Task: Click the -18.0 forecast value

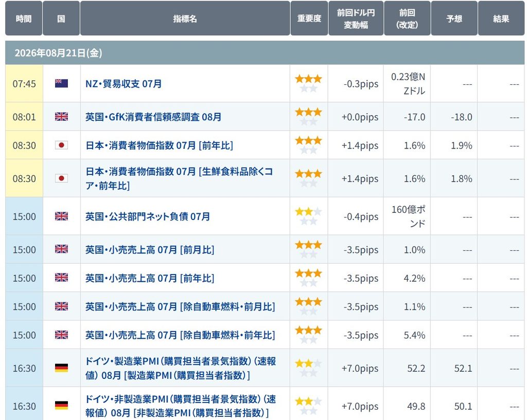Action: point(462,117)
